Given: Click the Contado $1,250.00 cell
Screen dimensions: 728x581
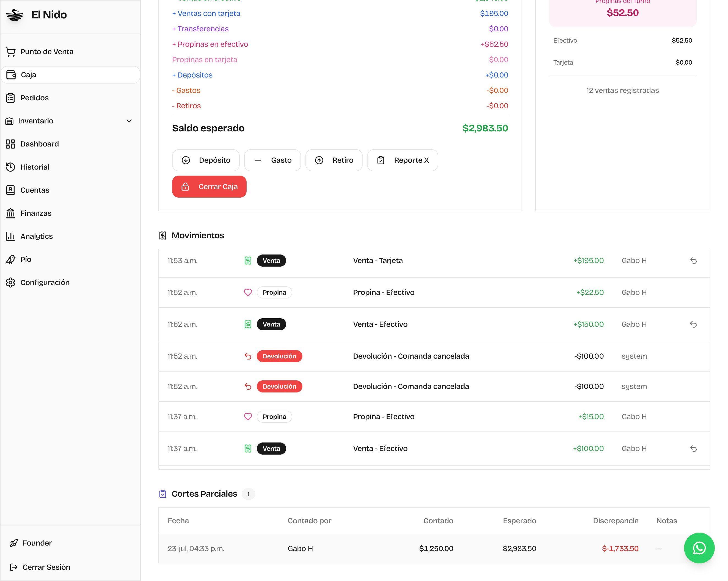Looking at the screenshot, I should (x=436, y=549).
